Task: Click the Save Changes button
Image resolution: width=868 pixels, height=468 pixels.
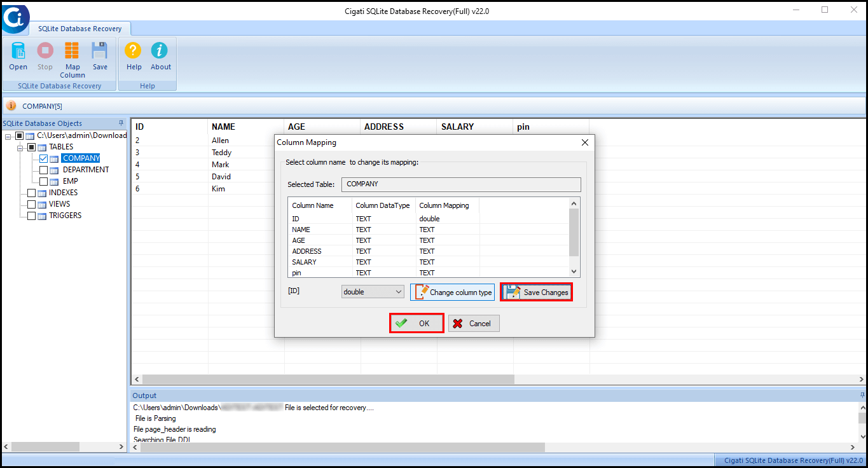Action: coord(536,292)
